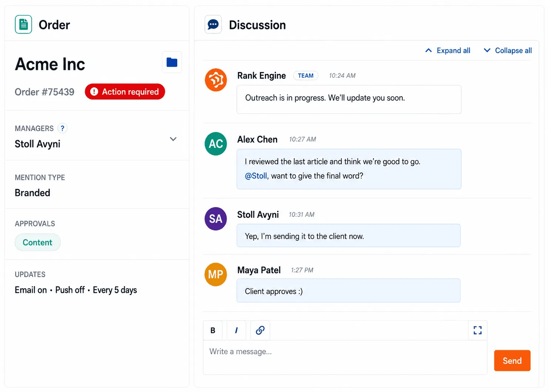Click the Order #75439 text
549x392 pixels.
pos(44,92)
